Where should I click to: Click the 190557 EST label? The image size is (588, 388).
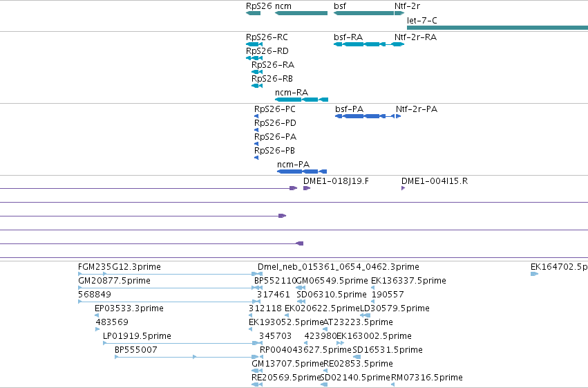388,295
